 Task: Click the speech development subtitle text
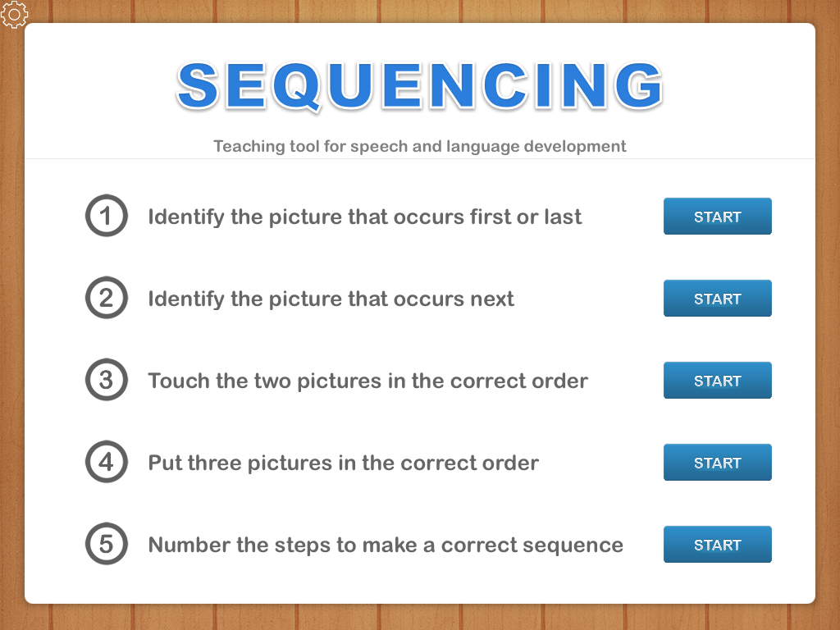point(419,146)
